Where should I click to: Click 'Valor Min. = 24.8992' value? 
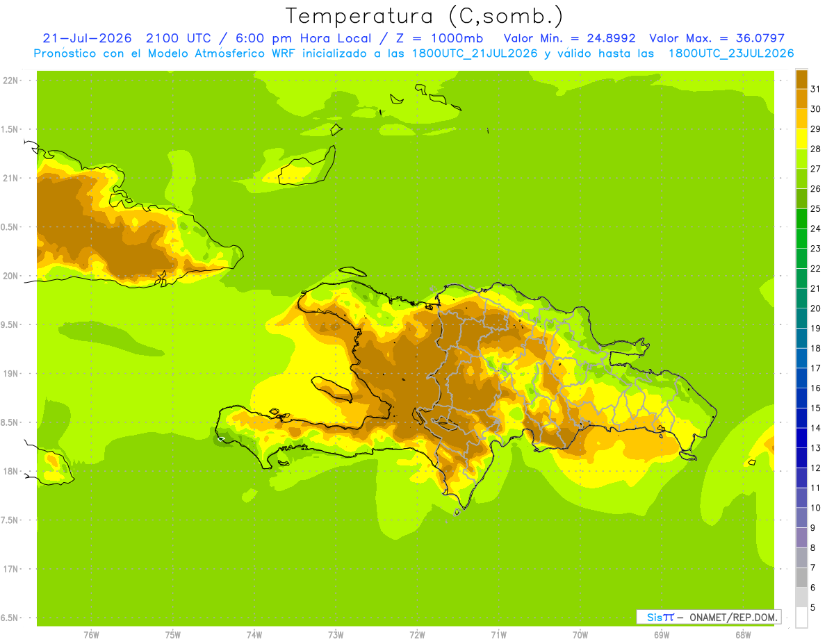[x=570, y=38]
